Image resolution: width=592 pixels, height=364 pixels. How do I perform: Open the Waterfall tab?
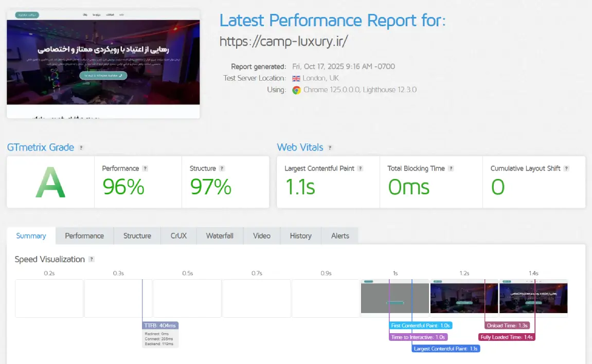click(220, 236)
